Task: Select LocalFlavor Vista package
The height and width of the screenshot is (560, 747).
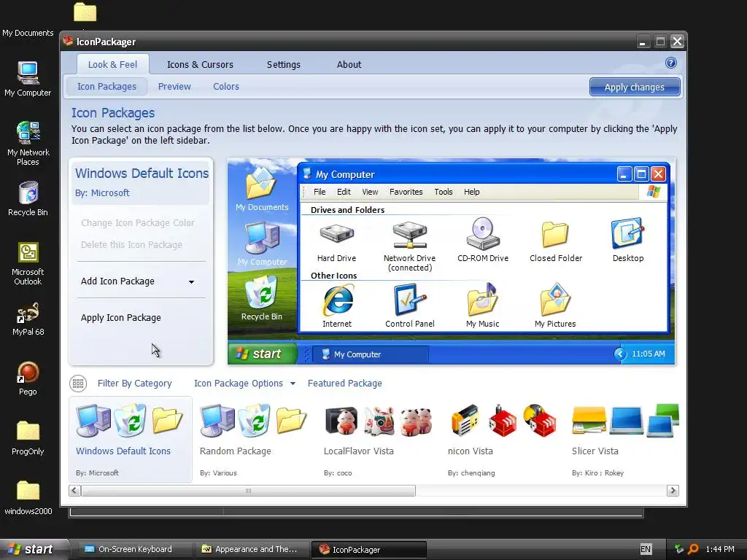Action: [379, 440]
